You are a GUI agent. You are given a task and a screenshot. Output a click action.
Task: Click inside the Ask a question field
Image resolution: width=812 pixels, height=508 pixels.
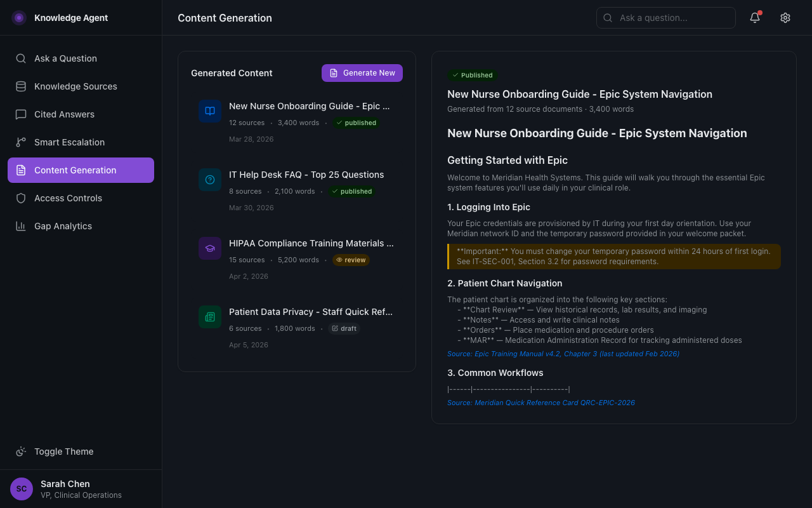(x=666, y=18)
